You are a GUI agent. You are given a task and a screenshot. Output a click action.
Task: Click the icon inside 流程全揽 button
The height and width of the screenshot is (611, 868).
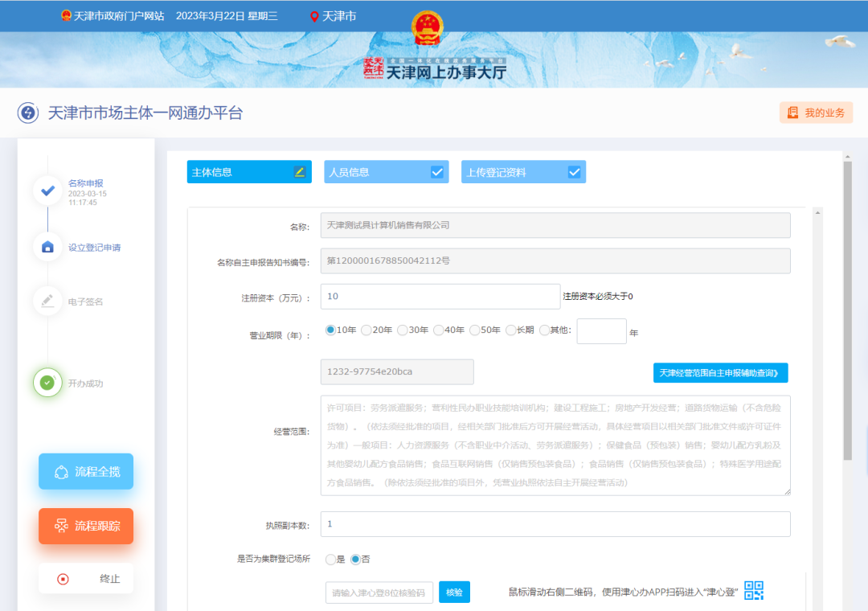coord(61,472)
